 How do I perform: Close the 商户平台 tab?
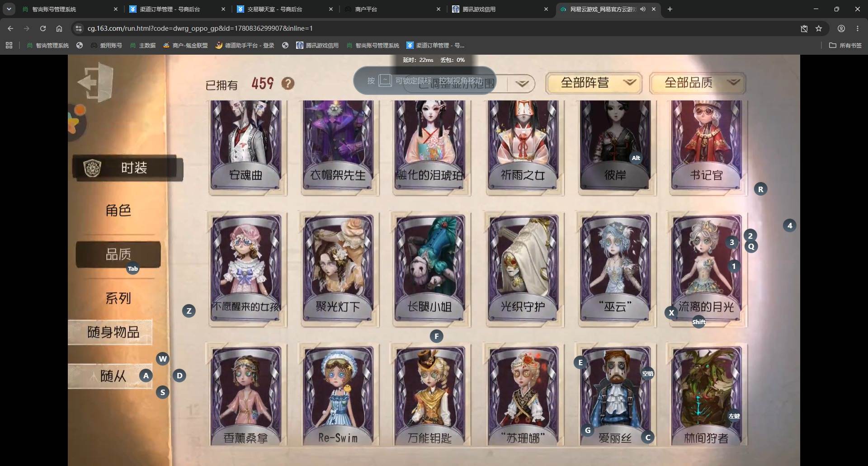[439, 9]
